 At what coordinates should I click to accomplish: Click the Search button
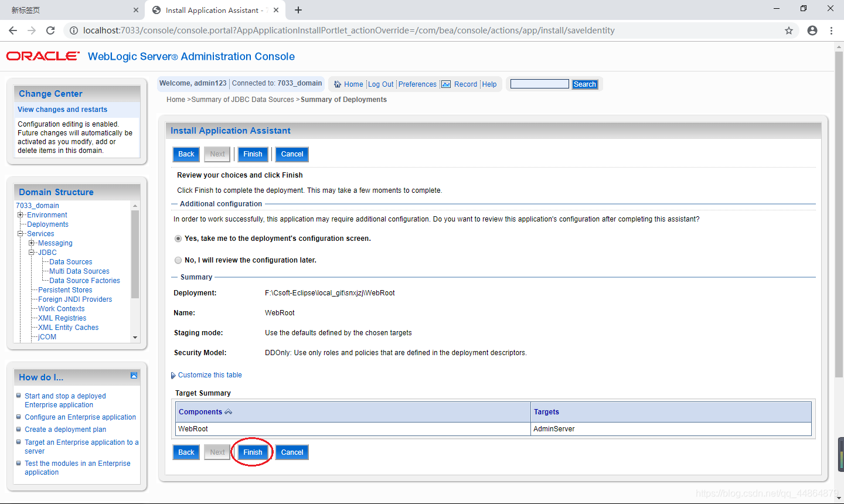click(x=585, y=84)
